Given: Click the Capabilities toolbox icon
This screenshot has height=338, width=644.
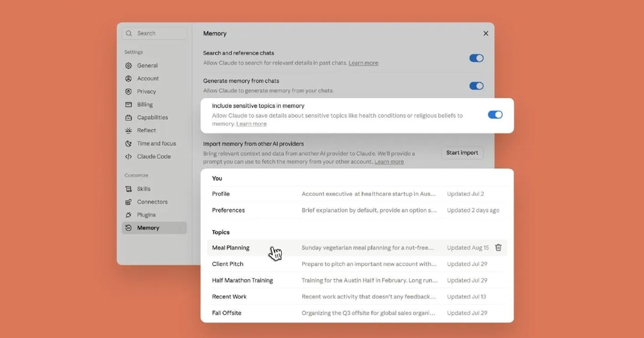Looking at the screenshot, I should tap(129, 118).
